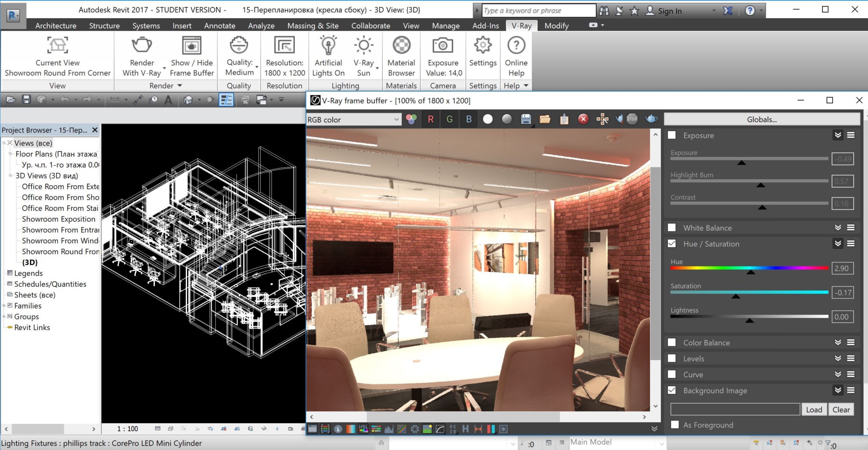Click the Clear background image button

pos(841,410)
